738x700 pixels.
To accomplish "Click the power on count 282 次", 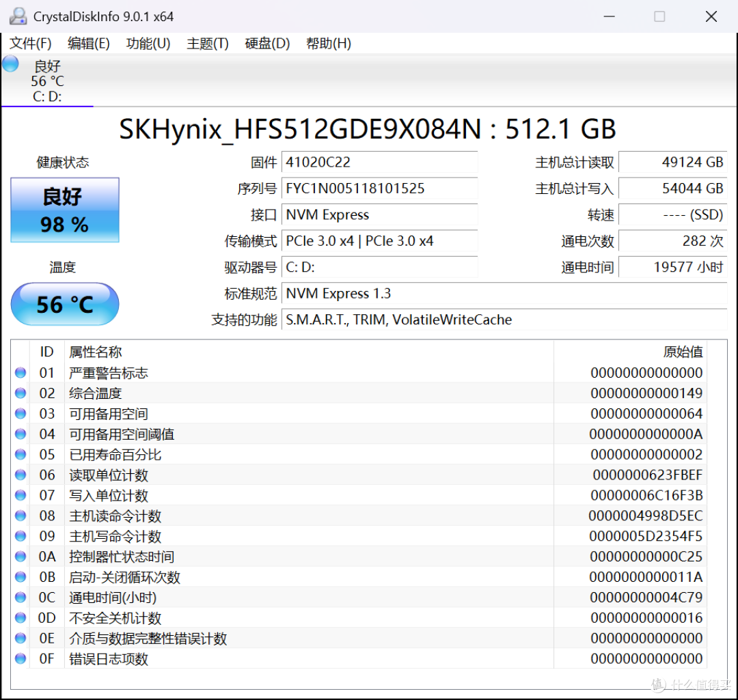I will 672,241.
